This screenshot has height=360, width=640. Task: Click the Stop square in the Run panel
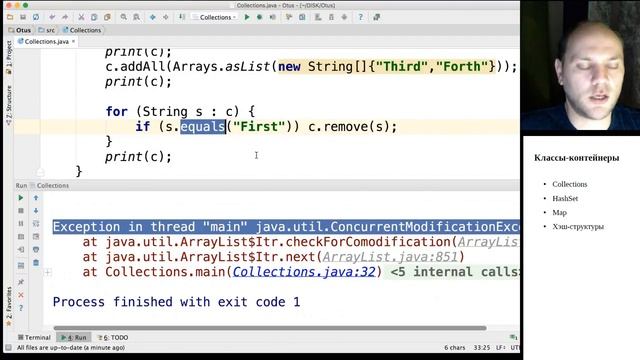pos(21,211)
